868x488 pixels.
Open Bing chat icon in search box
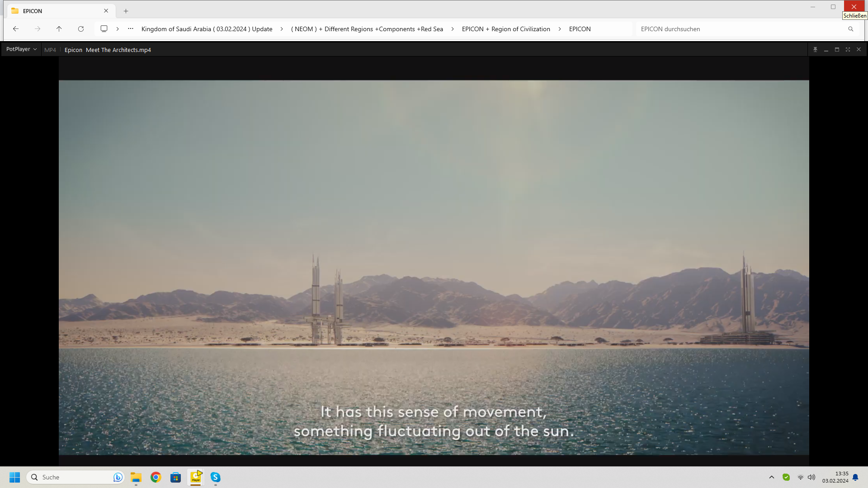(118, 477)
